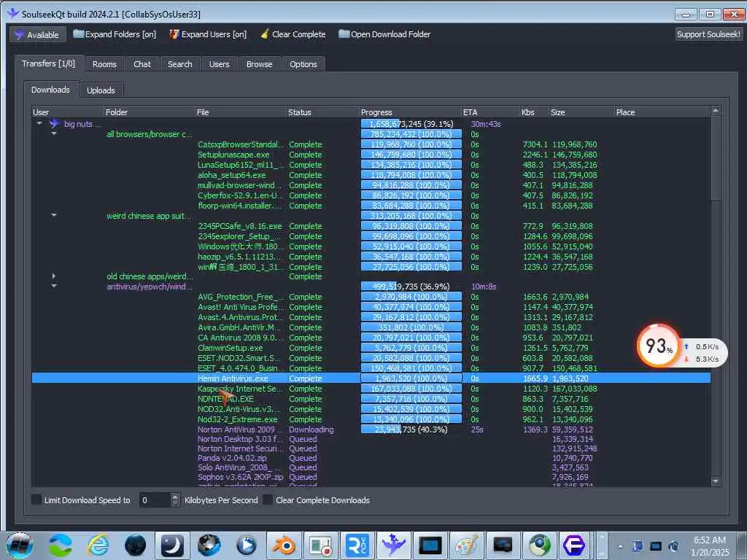
Task: Sort by the Progress column header
Action: [x=410, y=112]
